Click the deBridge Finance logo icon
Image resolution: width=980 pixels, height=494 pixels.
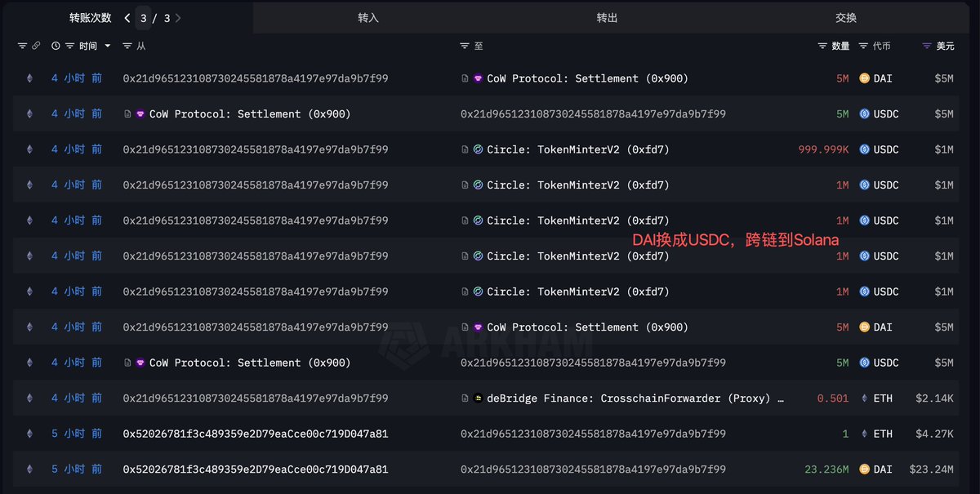[x=479, y=398]
